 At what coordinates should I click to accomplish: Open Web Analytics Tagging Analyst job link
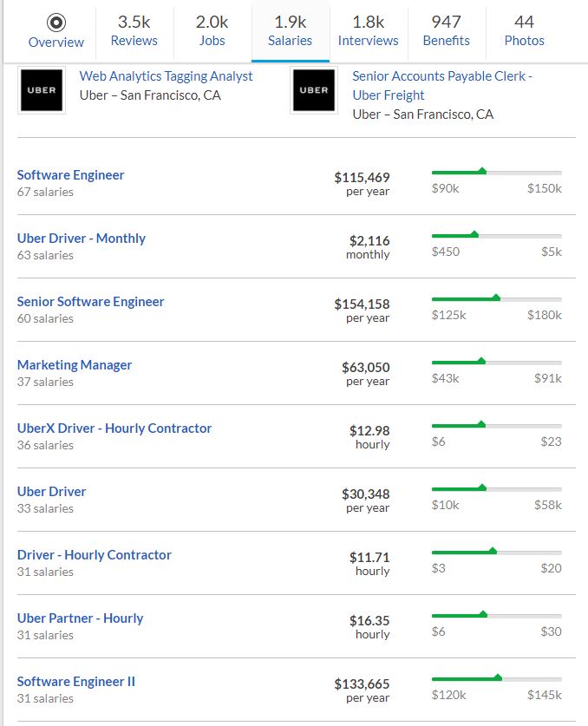(x=166, y=76)
